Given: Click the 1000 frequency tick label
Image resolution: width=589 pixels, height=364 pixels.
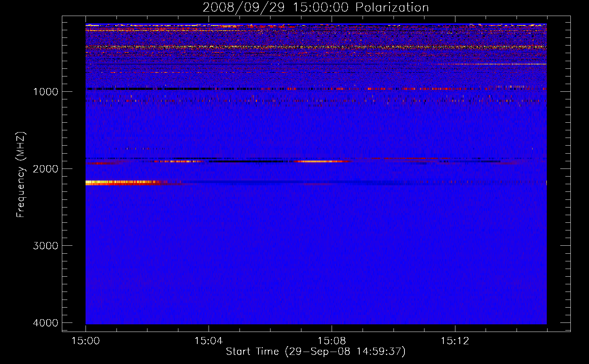Looking at the screenshot, I should click(x=46, y=91).
